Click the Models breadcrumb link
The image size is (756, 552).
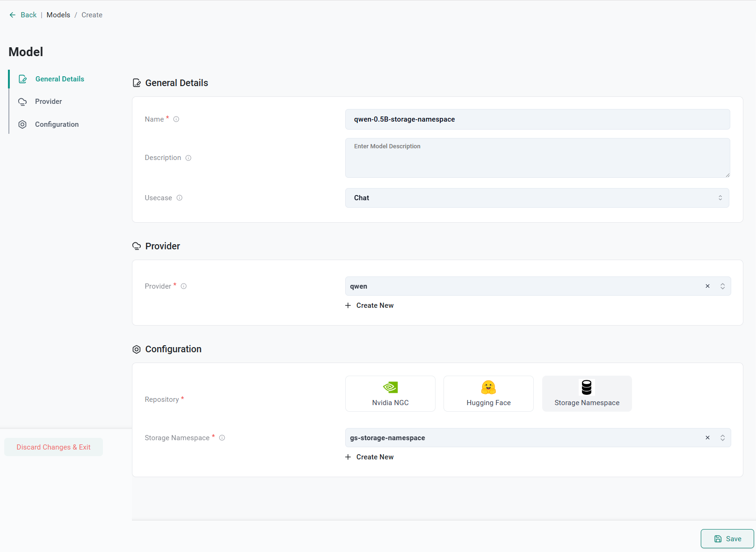coord(58,15)
